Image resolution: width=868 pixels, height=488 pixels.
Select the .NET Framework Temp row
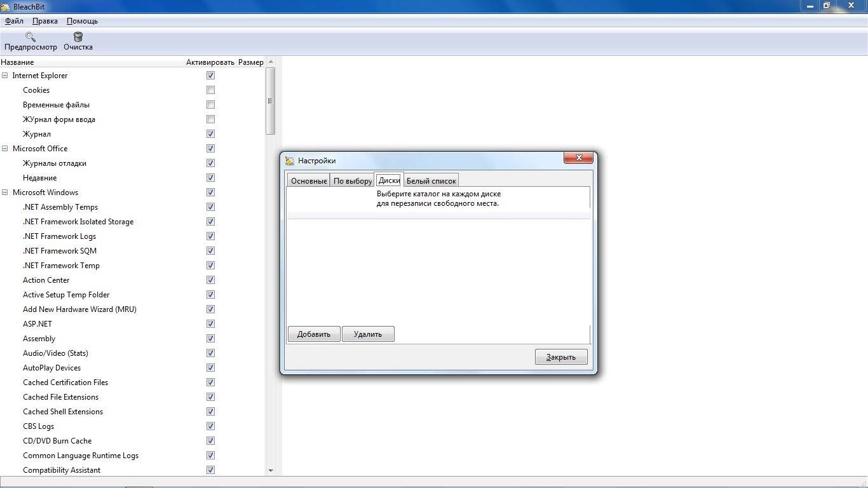(x=132, y=266)
